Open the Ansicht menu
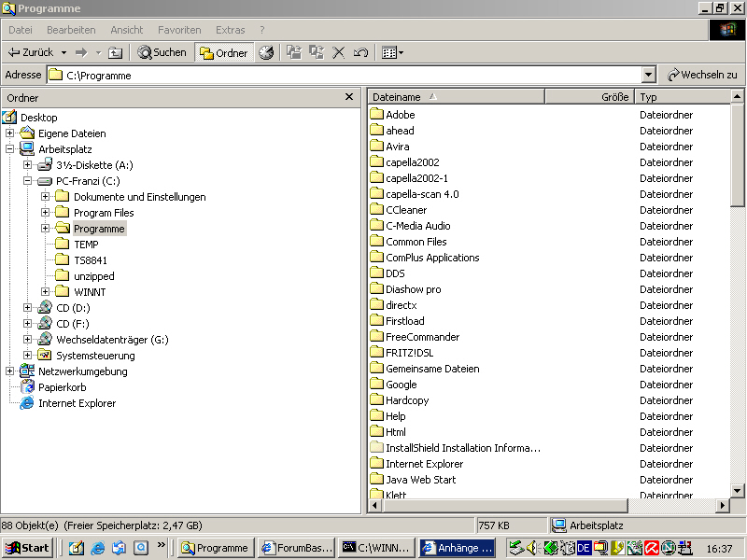747x560 pixels. pos(127,30)
